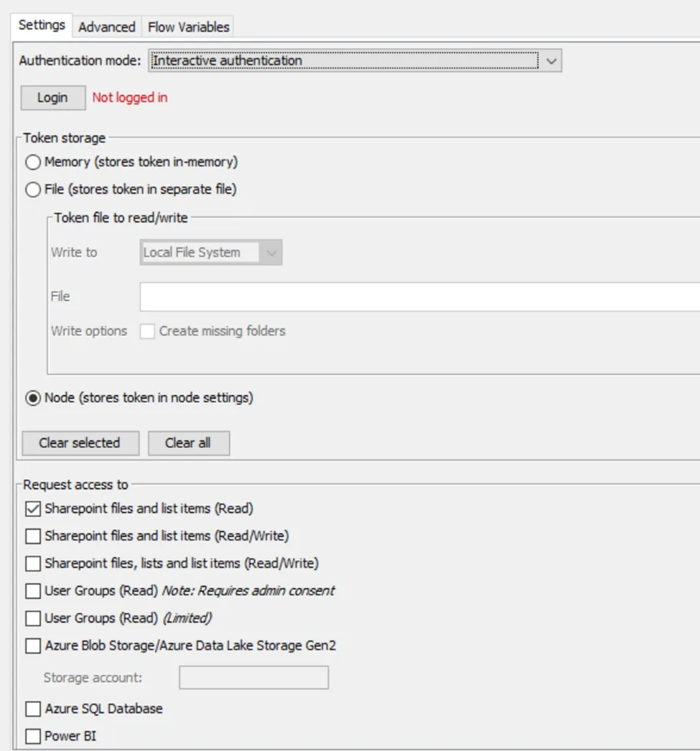700x751 pixels.
Task: Click the Storage account input field
Action: [253, 678]
